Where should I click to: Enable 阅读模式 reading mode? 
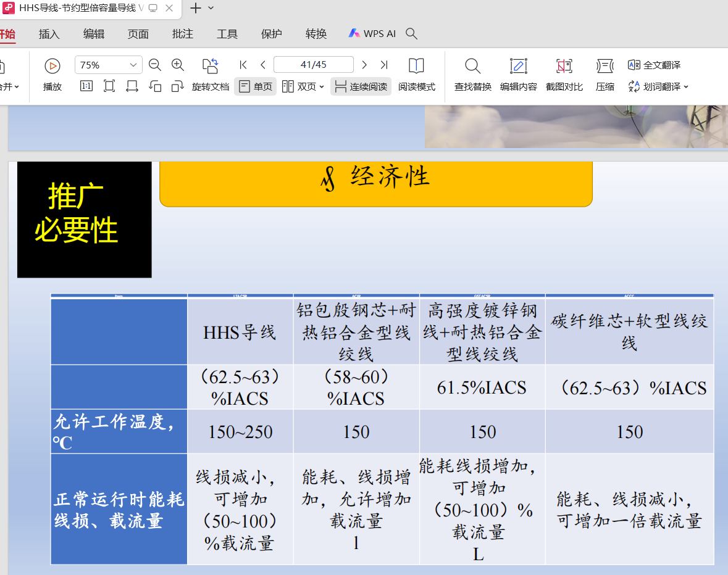[416, 66]
